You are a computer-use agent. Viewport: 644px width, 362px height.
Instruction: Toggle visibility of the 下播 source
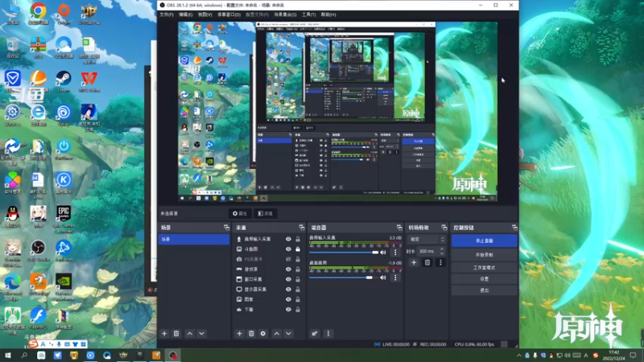point(288,310)
